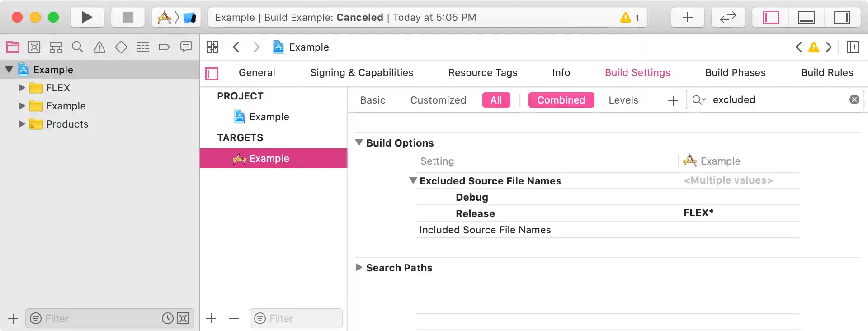Toggle the left navigator panel

(x=771, y=17)
